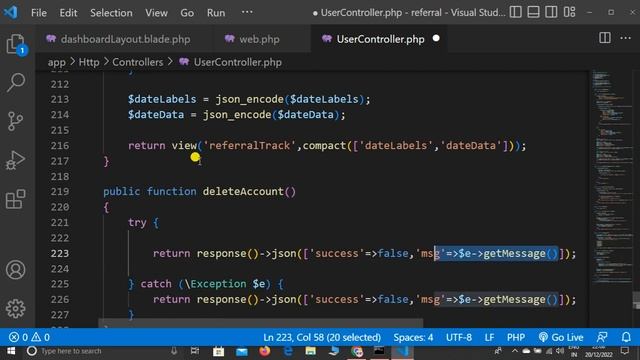Screen dimensions: 640x360
Task: Change end of line sequence LF
Action: click(x=489, y=337)
